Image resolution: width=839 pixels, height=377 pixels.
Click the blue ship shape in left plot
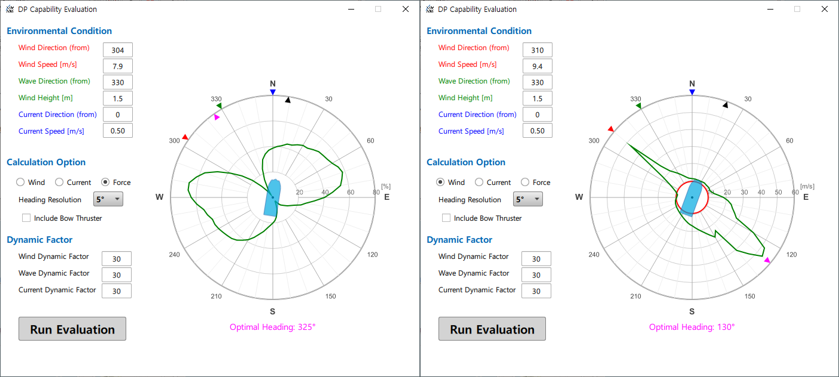tap(272, 197)
